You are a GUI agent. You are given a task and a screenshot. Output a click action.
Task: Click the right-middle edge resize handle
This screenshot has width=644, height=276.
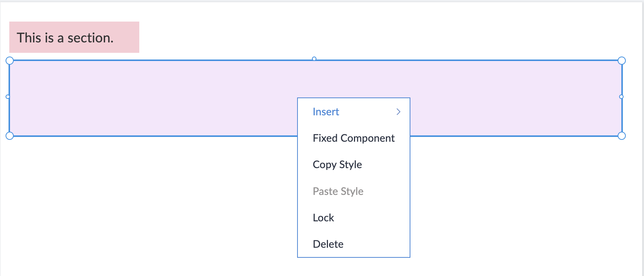click(621, 97)
